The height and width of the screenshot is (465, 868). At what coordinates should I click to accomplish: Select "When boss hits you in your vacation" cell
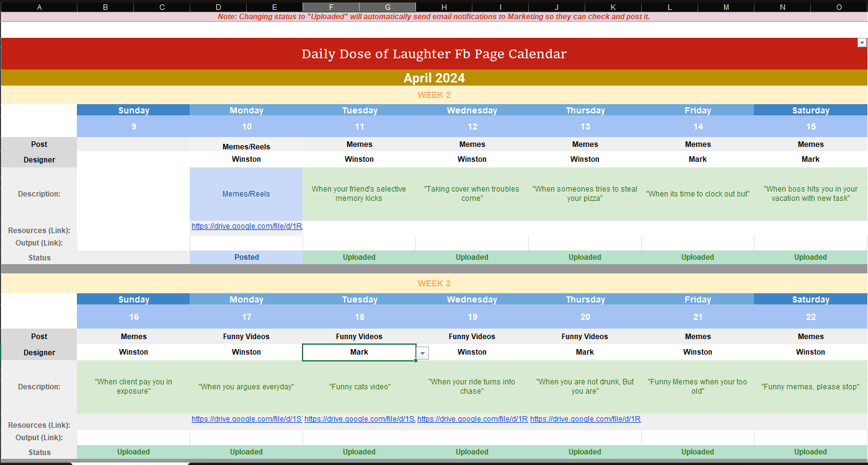click(811, 194)
